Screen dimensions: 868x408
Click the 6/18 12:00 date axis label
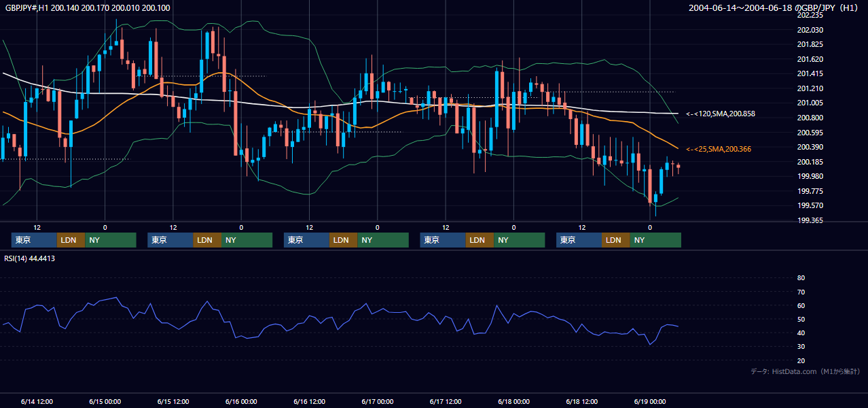tap(582, 402)
